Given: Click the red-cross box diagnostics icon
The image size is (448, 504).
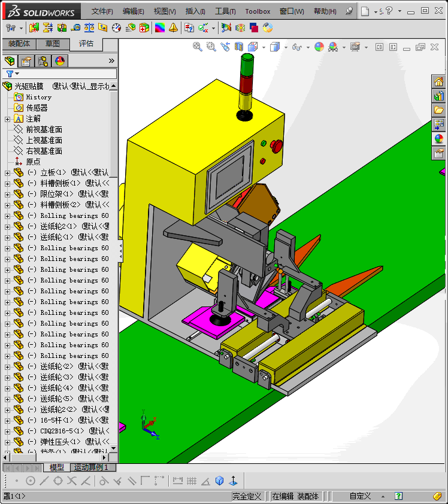Looking at the screenshot, I should point(144,28).
